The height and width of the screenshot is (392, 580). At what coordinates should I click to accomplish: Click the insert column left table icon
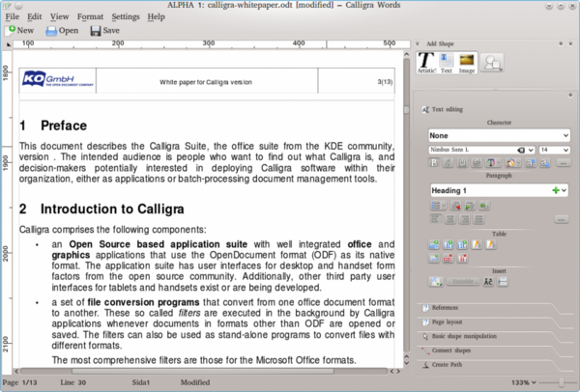point(448,244)
